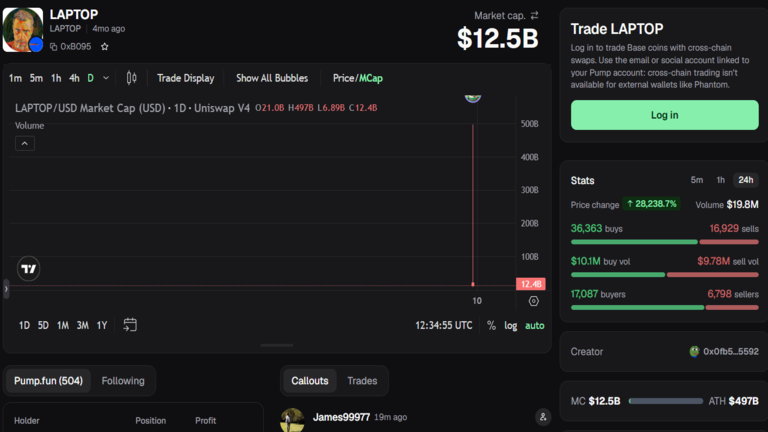Image resolution: width=768 pixels, height=432 pixels.
Task: Toggle Price/MCap chart mode
Action: coord(358,78)
